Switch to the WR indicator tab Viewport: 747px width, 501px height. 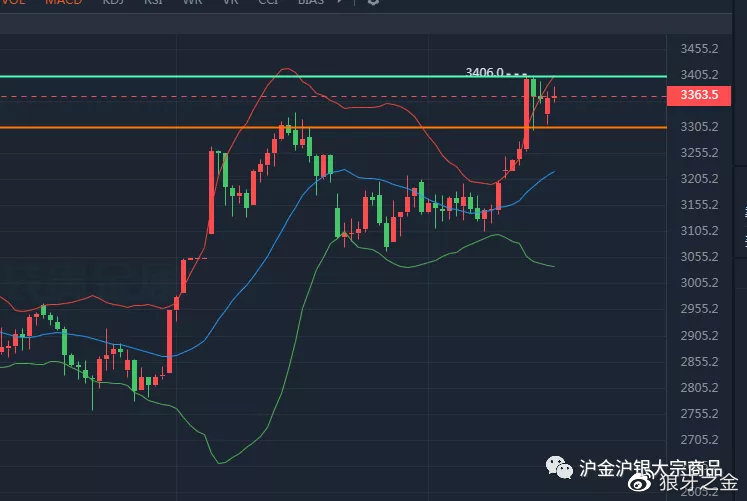192,1
